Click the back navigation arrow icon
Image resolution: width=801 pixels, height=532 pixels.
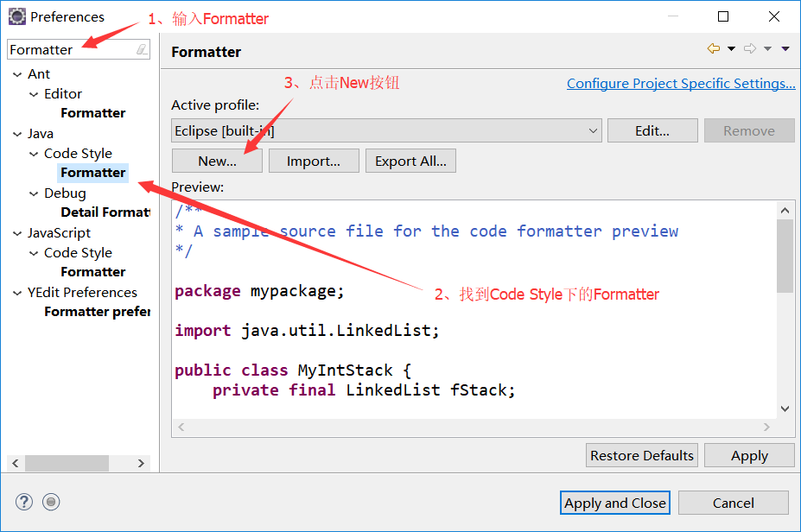tap(714, 48)
